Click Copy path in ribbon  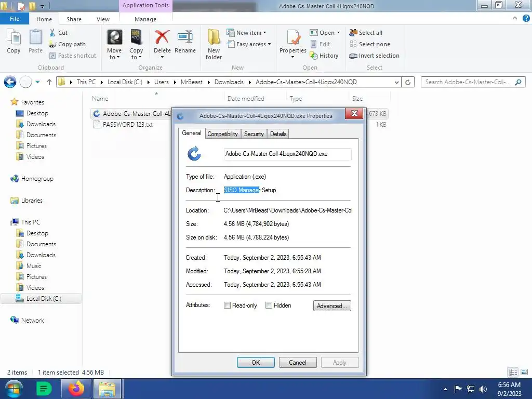click(67, 44)
